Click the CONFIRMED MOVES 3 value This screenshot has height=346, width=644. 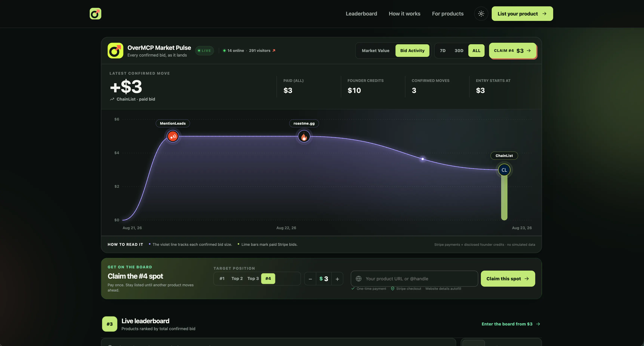coord(414,90)
